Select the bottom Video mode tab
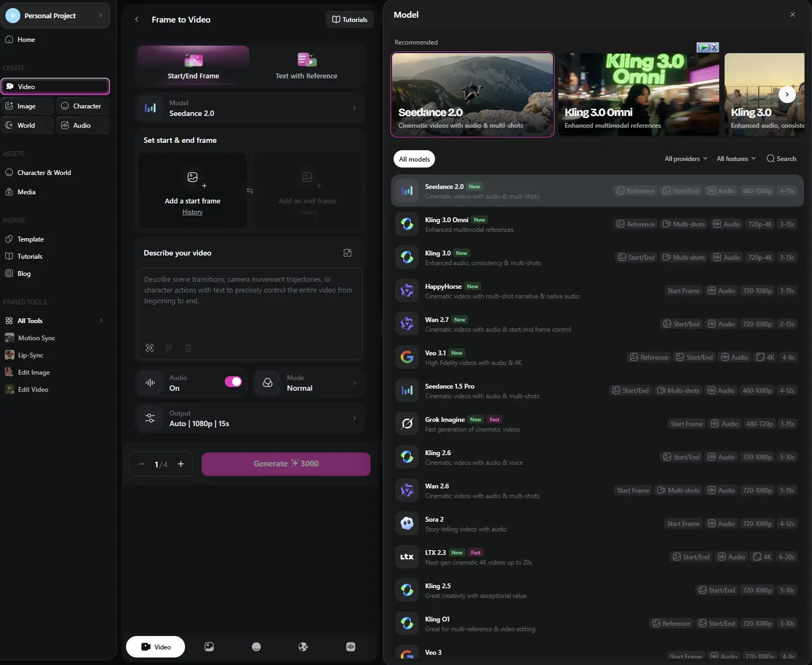The height and width of the screenshot is (665, 812). [x=156, y=647]
